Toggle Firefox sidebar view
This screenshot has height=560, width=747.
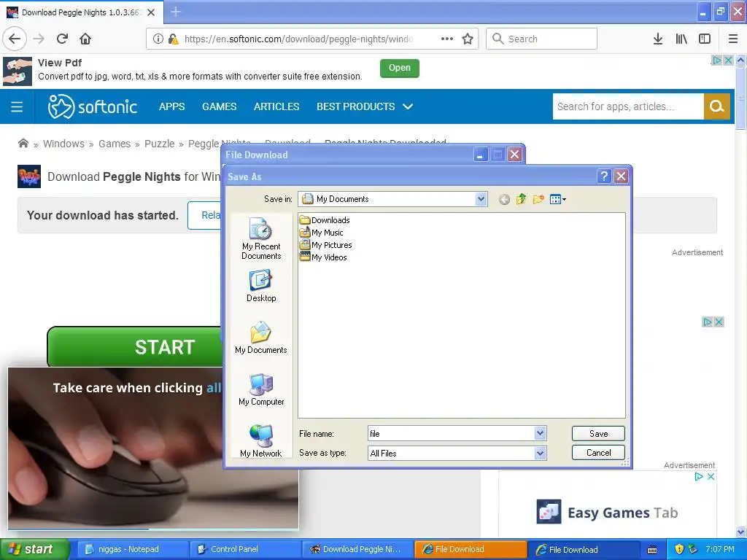tap(705, 39)
